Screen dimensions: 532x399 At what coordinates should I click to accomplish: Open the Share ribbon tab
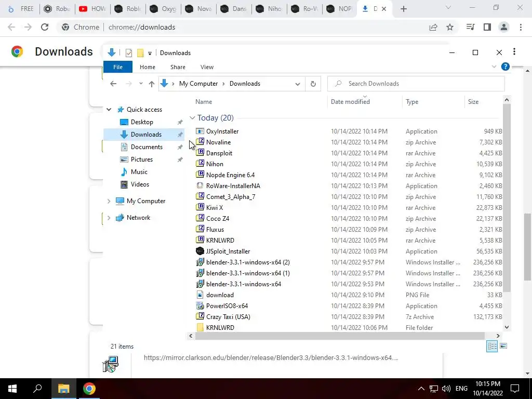[x=178, y=67]
